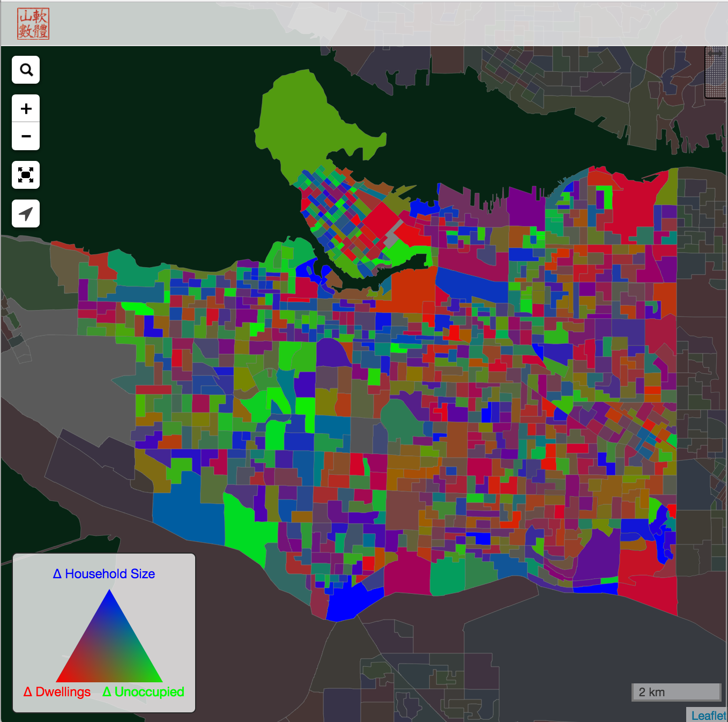Open the map search tool
The width and height of the screenshot is (728, 722).
26,70
